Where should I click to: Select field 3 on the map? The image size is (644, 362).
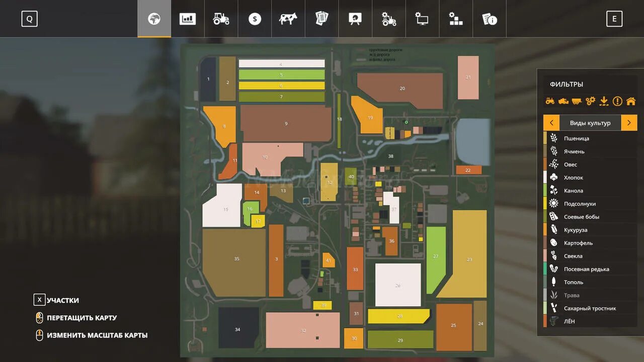tap(276, 260)
